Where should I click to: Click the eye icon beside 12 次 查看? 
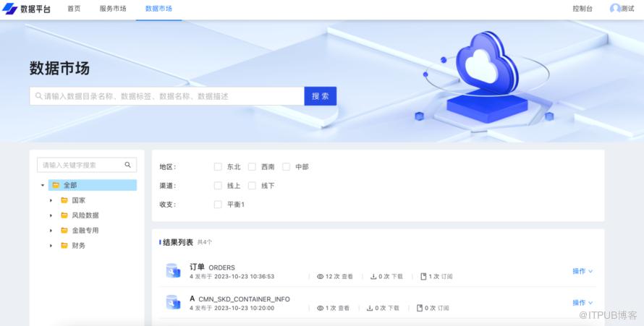pyautogui.click(x=320, y=277)
